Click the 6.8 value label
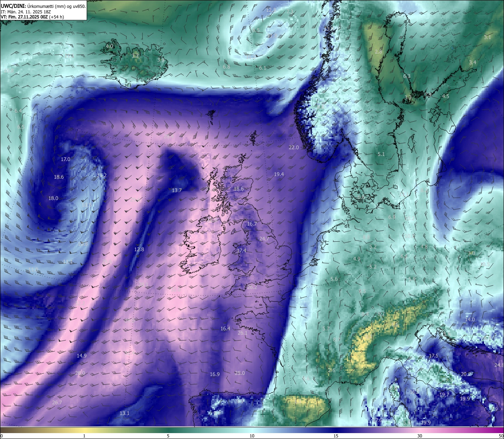The height and width of the screenshot is (439, 504). pyautogui.click(x=226, y=67)
